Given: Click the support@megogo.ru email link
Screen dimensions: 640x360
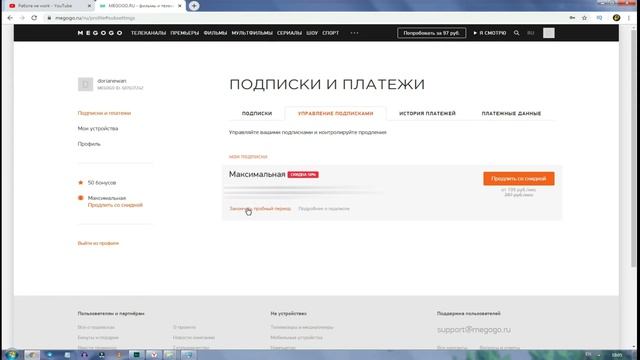Looking at the screenshot, I should 473,330.
